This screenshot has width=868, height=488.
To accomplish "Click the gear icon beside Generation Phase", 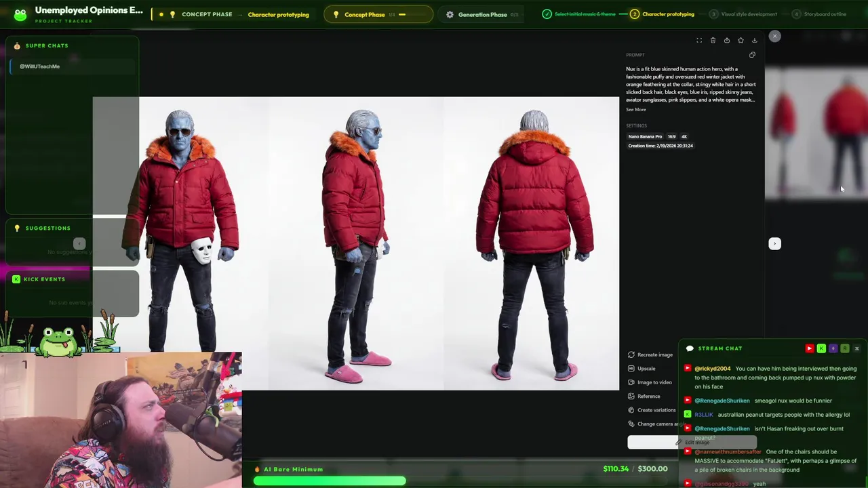I will pos(450,14).
